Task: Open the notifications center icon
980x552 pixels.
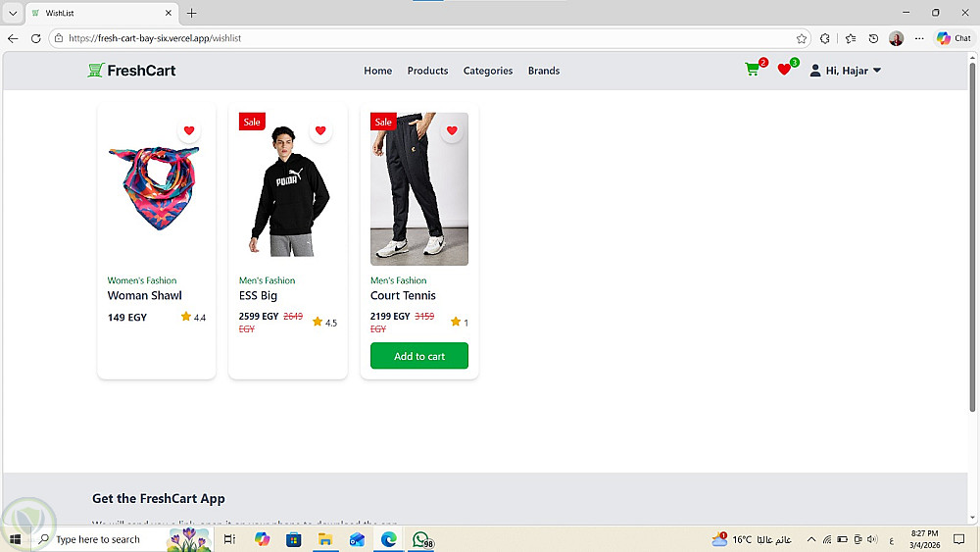Action: click(958, 539)
